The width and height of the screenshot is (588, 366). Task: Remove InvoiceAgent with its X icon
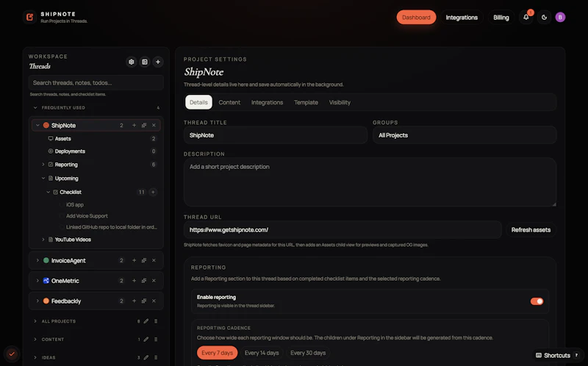pyautogui.click(x=154, y=260)
